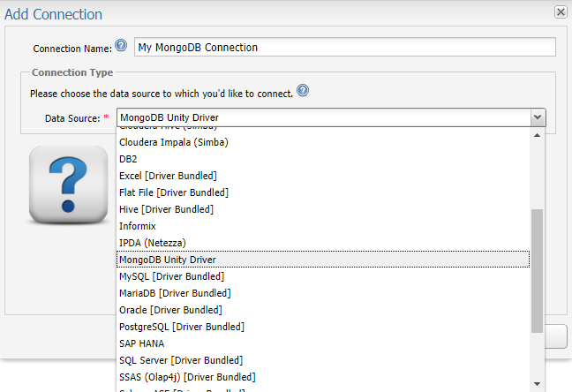Select Excel [Driver Bundled]
Screen dimensions: 572x392
(323, 176)
